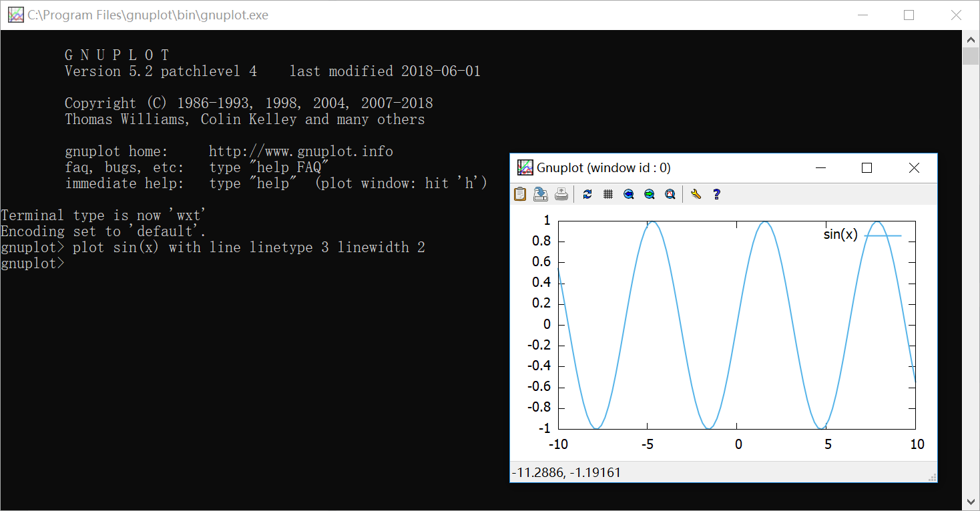980x511 pixels.
Task: Print the plot using the printer icon
Action: coord(561,194)
